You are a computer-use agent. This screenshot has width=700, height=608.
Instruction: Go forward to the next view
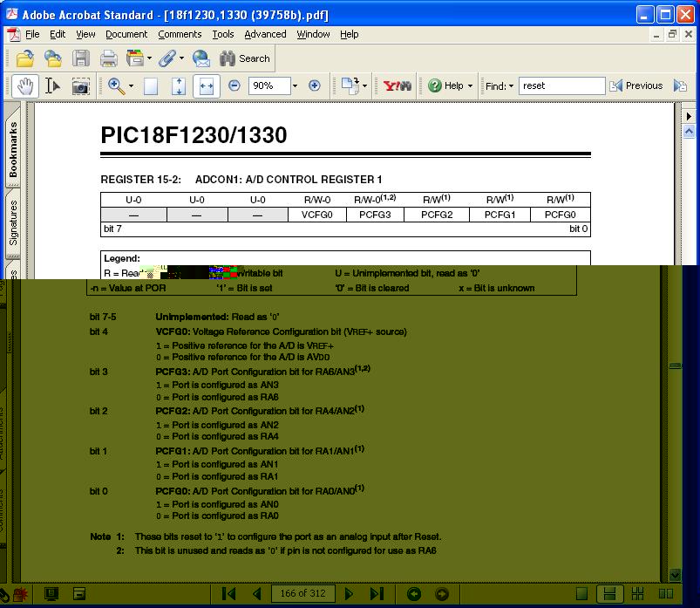tap(441, 594)
